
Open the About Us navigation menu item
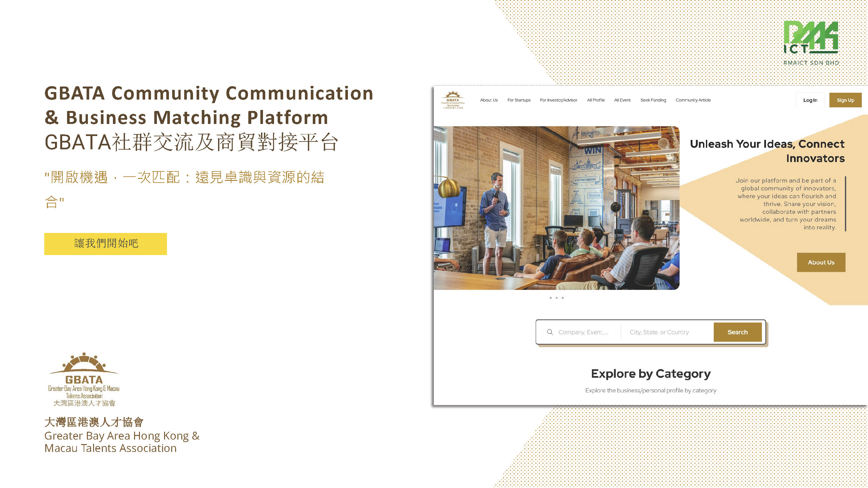[488, 100]
